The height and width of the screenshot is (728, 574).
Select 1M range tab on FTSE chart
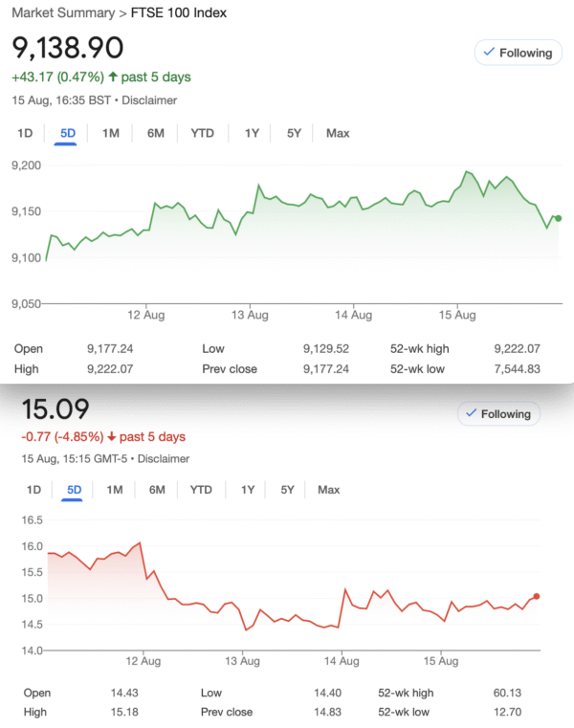pos(111,133)
